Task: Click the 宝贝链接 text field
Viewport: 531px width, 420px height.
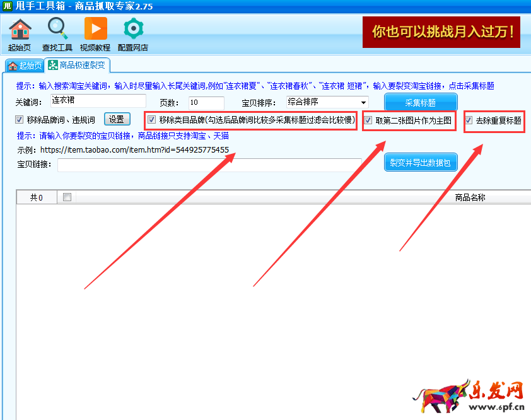Action: 209,165
